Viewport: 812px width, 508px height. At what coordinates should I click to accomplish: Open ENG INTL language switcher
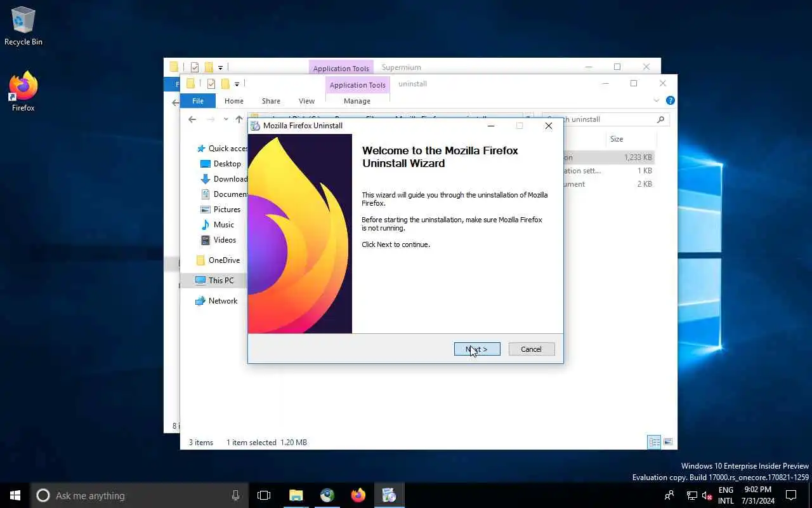coord(726,495)
